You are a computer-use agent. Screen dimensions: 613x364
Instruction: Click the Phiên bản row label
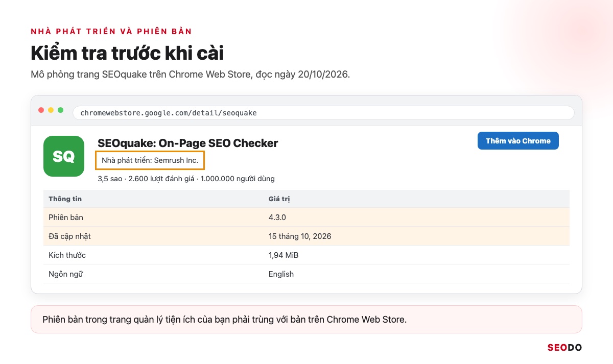click(66, 217)
